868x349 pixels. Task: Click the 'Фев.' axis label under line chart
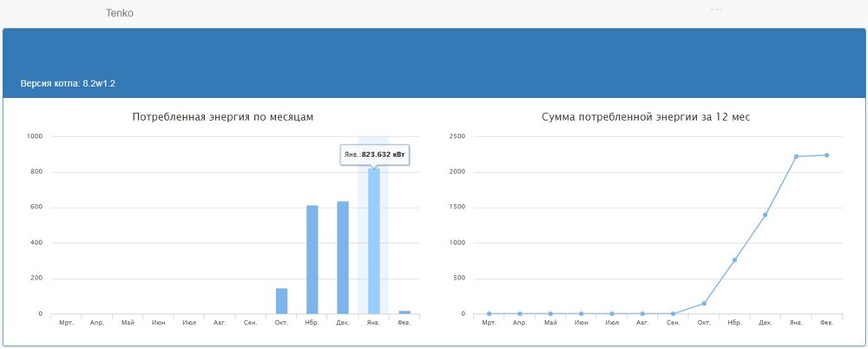point(827,322)
